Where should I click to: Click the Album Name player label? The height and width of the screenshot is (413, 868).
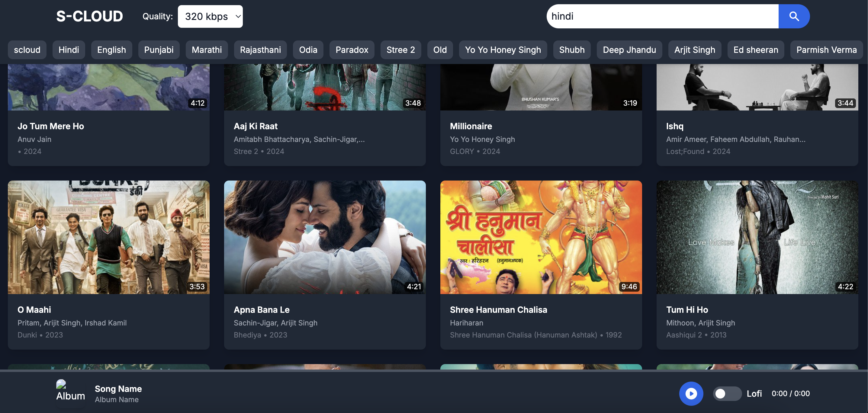tap(117, 399)
